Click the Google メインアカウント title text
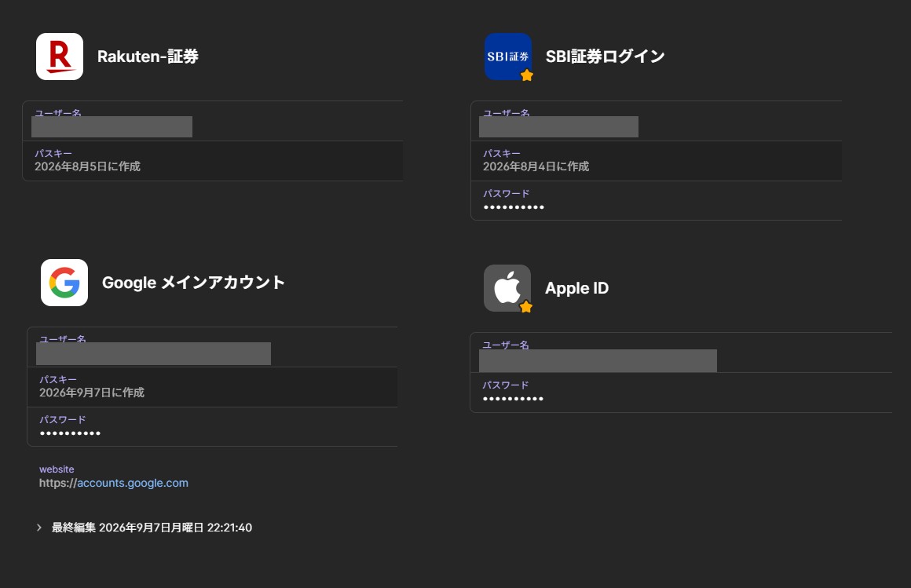Image resolution: width=911 pixels, height=588 pixels. (x=193, y=283)
